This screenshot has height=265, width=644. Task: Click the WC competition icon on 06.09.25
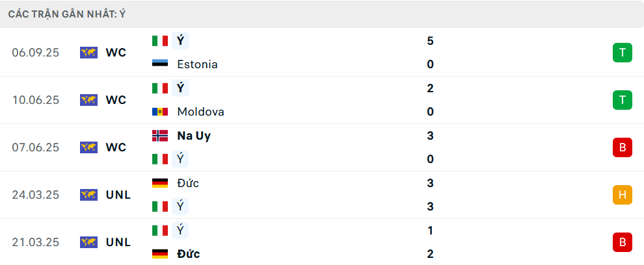[x=88, y=53]
